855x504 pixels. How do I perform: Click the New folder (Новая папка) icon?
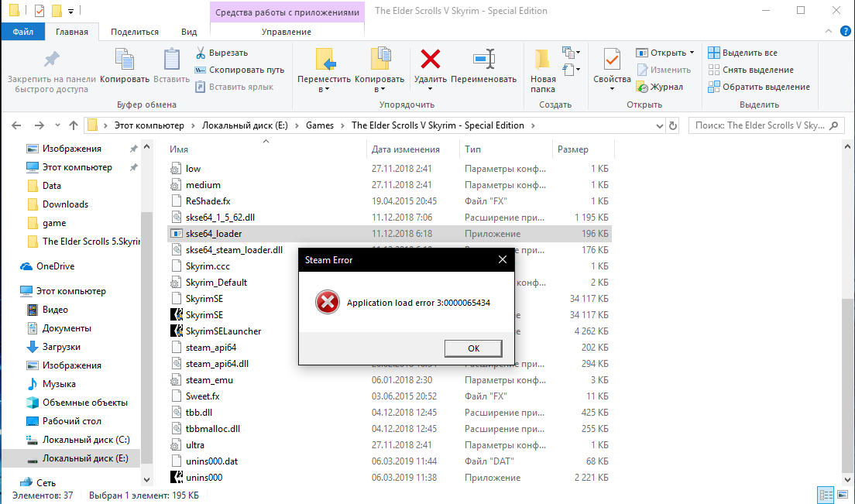543,60
